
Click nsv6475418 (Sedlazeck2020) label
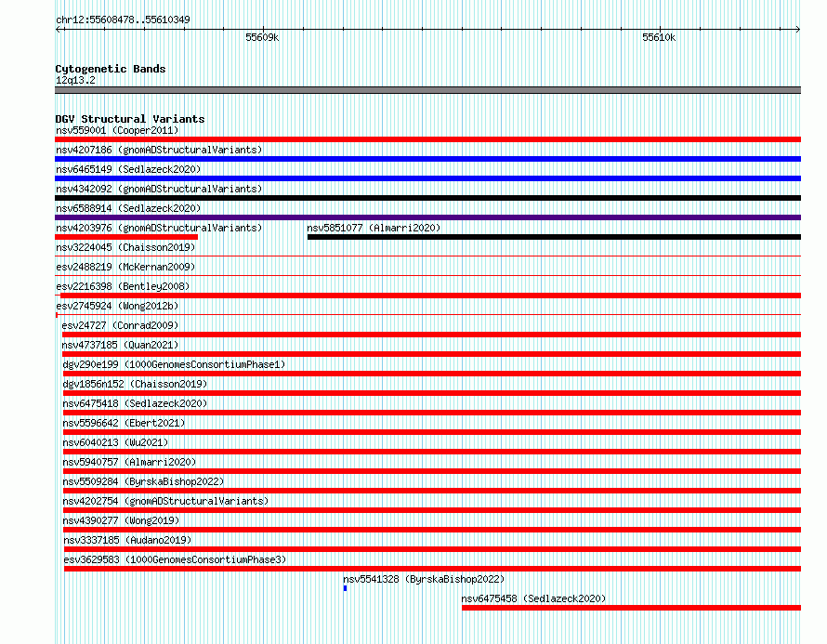pyautogui.click(x=135, y=403)
